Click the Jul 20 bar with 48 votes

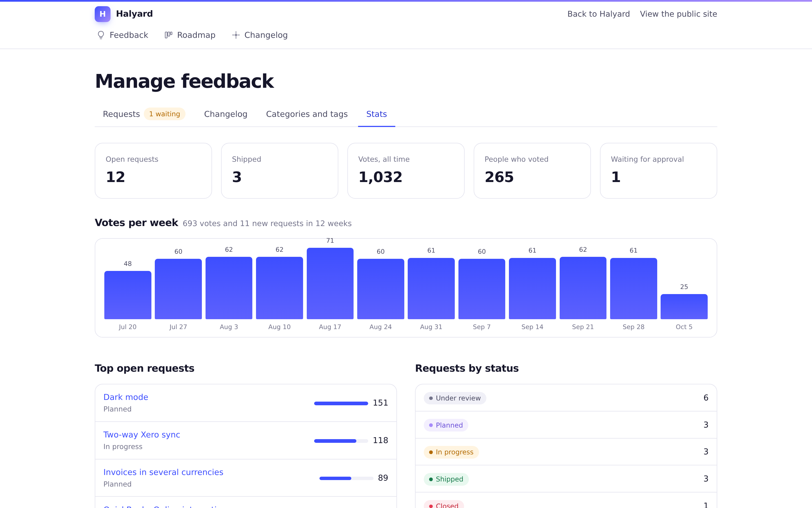[127, 295]
